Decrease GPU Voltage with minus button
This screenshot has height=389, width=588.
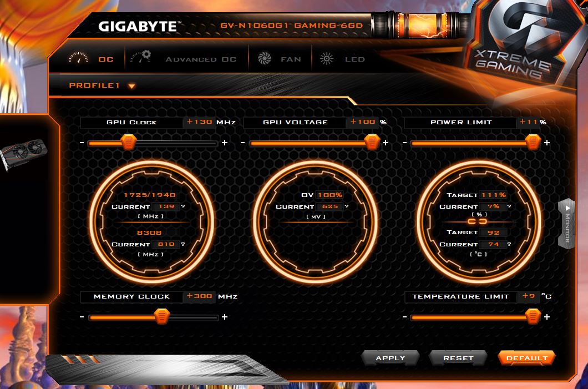click(242, 143)
